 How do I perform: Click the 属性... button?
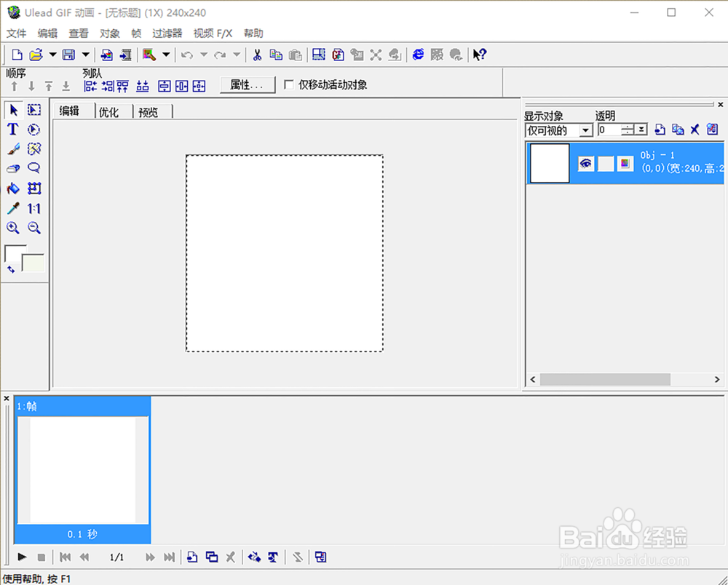[247, 84]
